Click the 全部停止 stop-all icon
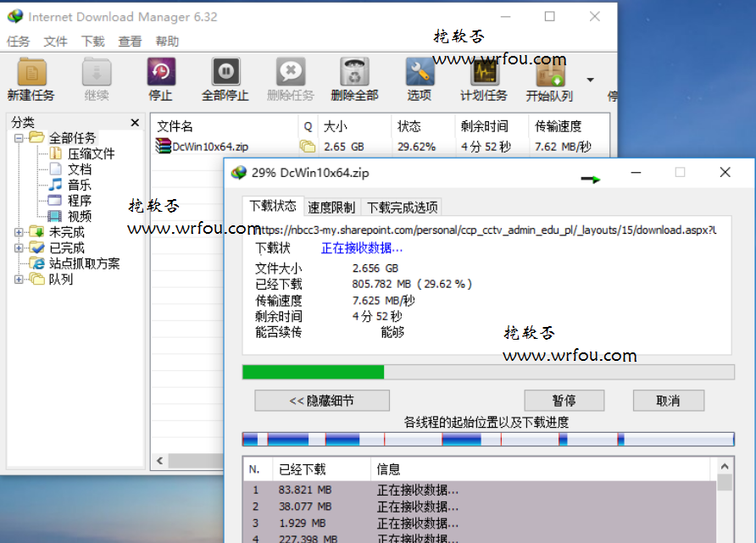Screen dimensions: 756x543 tap(225, 72)
